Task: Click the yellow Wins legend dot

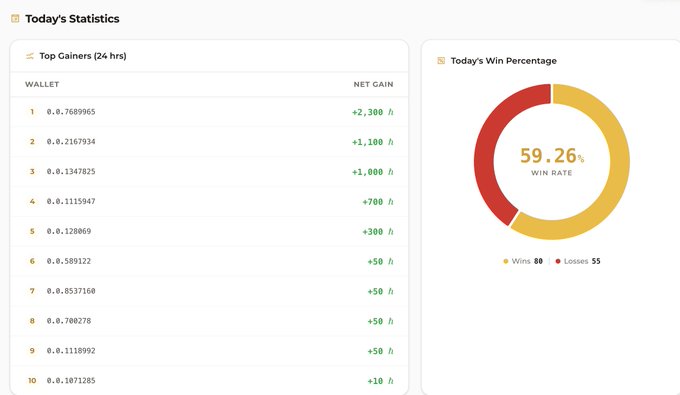Action: pyautogui.click(x=506, y=261)
